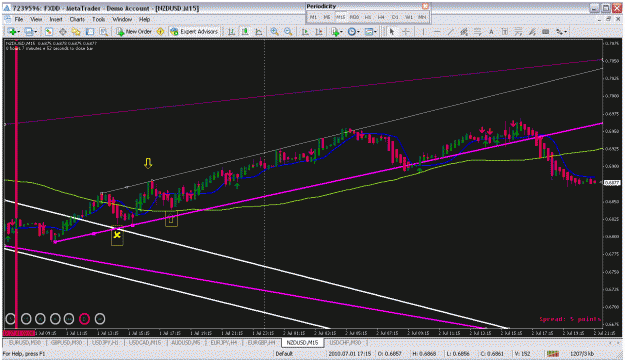Image resolution: width=625 pixels, height=360 pixels.
Task: Close the Periodicity floating toolbar
Action: pyautogui.click(x=425, y=6)
